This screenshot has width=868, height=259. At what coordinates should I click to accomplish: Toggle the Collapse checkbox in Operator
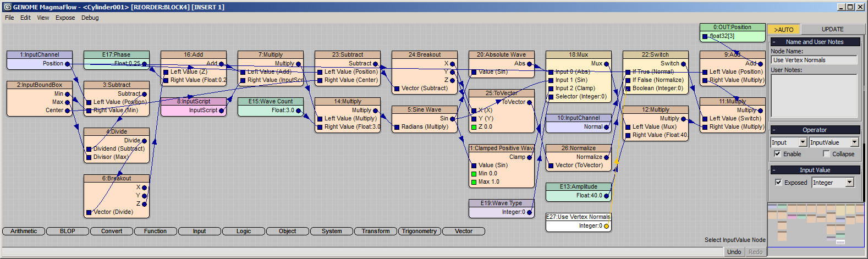click(826, 154)
